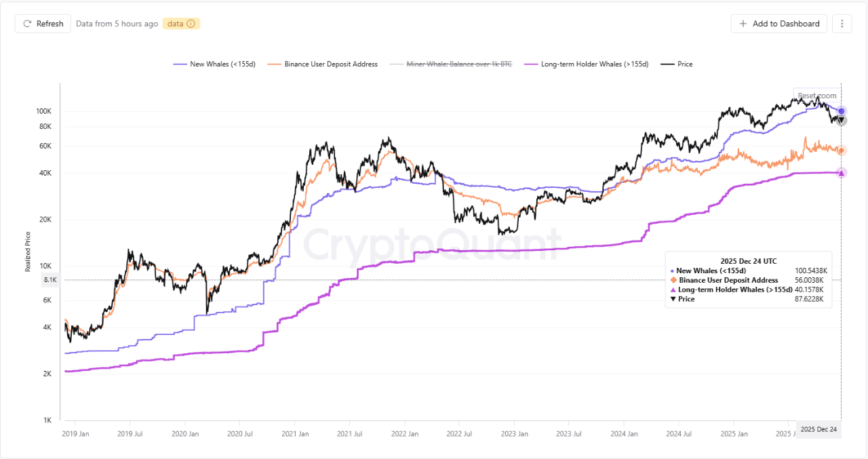Select the magenta triangle marker ending the Long-term Holder line
The height and width of the screenshot is (459, 868).
841,172
